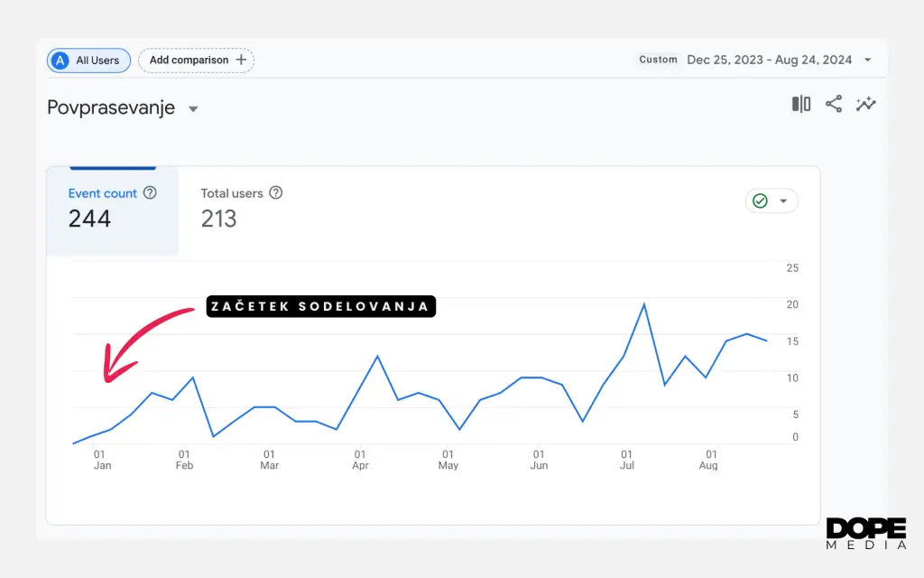Click the 01 Jan axis label
Image resolution: width=924 pixels, height=578 pixels.
(101, 460)
